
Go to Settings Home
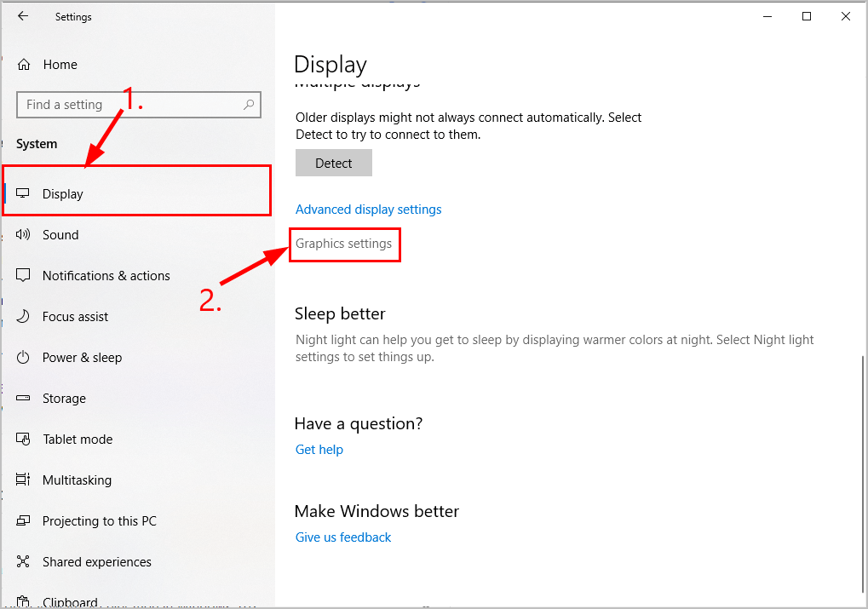coord(59,64)
